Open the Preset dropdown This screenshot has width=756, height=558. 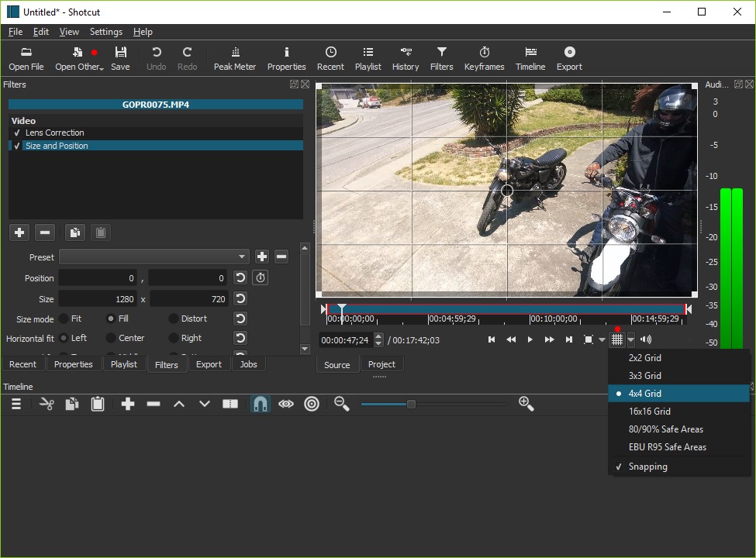pyautogui.click(x=154, y=257)
